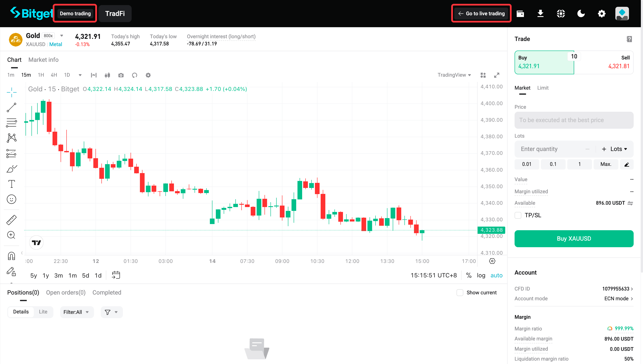Take a chart snapshot with camera icon
The width and height of the screenshot is (643, 364).
click(x=121, y=75)
